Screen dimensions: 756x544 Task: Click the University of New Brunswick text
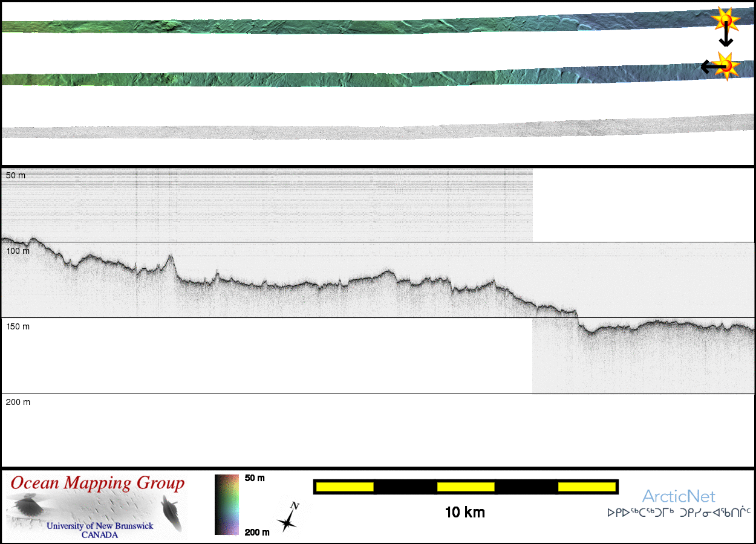(x=100, y=526)
